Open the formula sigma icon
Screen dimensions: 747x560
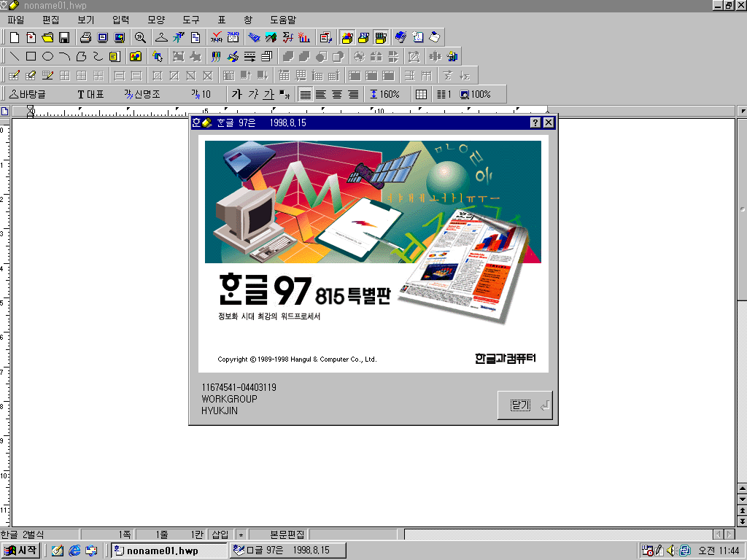[x=287, y=38]
